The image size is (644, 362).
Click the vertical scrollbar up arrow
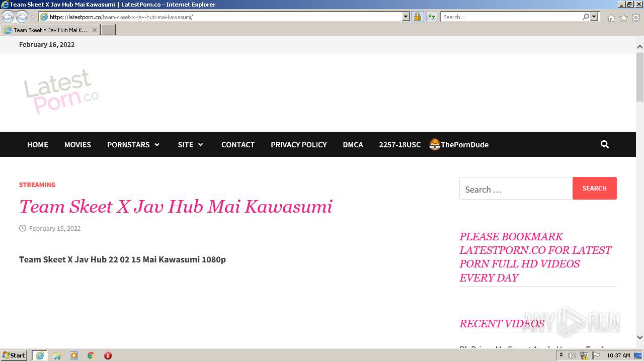click(x=640, y=47)
